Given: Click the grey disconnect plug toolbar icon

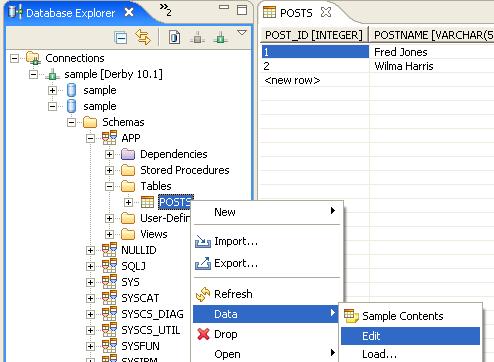Looking at the screenshot, I should coord(197,37).
